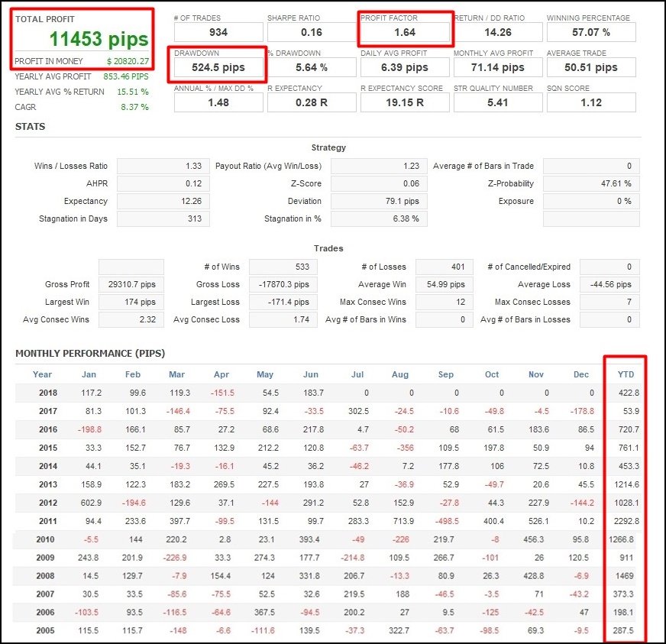Click the Winning Percentage 57.07 % box

tap(591, 32)
